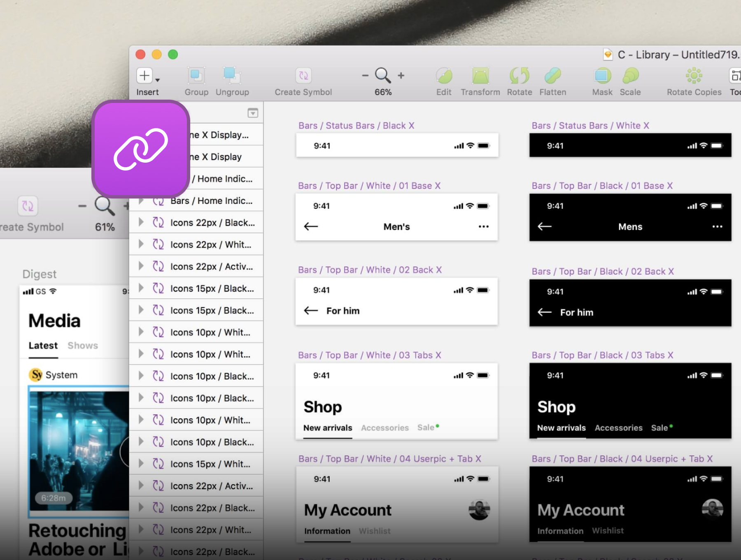Zoom in with the plus magnifier button
The height and width of the screenshot is (560, 741).
[x=401, y=75]
